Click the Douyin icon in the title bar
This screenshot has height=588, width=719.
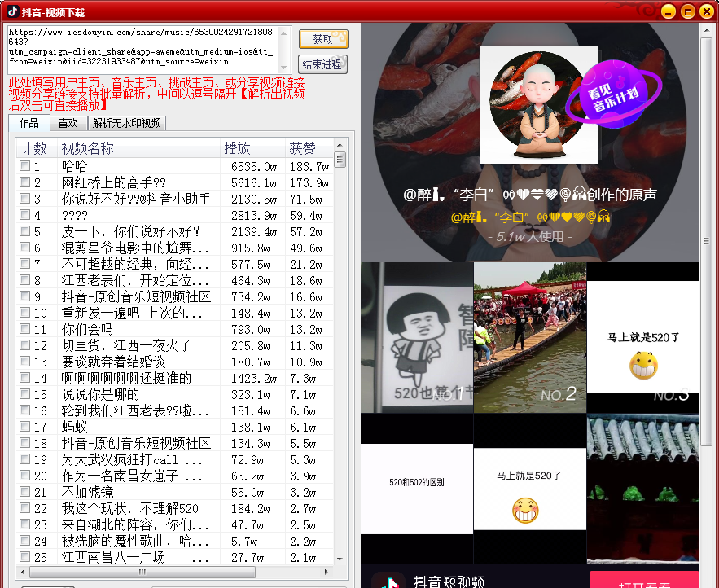[12, 11]
